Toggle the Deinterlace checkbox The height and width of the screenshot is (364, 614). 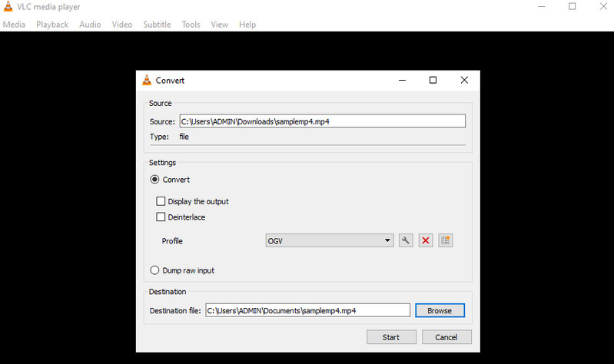click(161, 217)
